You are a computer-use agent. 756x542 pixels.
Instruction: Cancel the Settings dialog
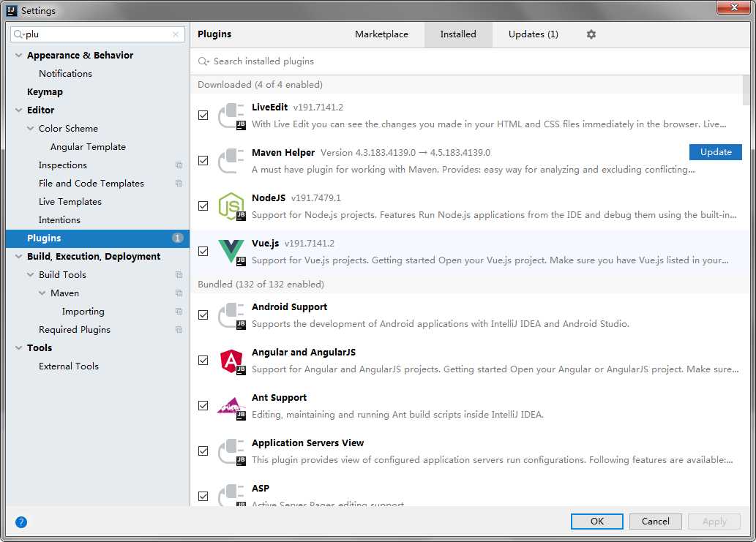pos(655,522)
